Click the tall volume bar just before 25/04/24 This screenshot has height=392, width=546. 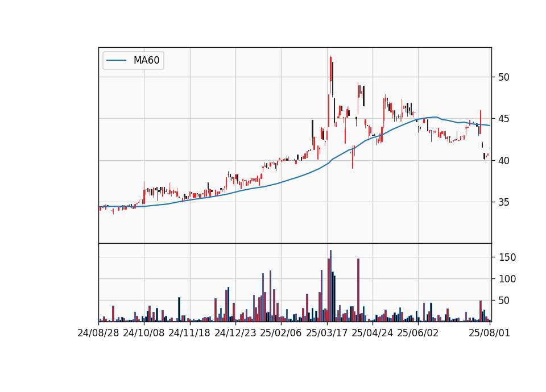(x=358, y=290)
